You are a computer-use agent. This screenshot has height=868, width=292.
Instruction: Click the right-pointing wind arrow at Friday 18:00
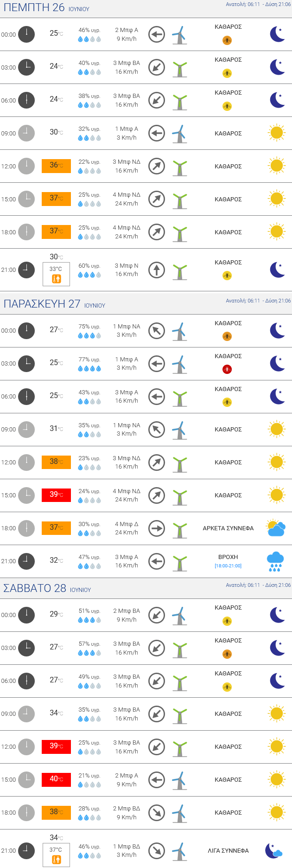(x=157, y=528)
